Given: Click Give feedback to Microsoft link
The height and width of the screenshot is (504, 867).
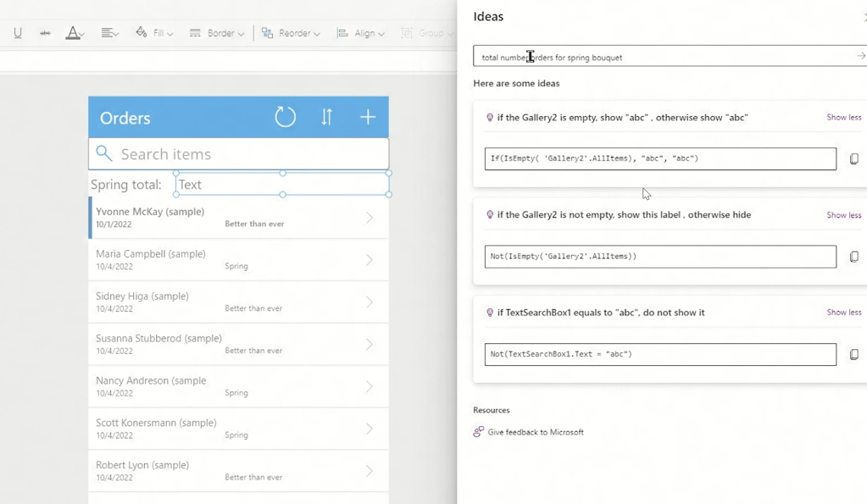Looking at the screenshot, I should [535, 432].
